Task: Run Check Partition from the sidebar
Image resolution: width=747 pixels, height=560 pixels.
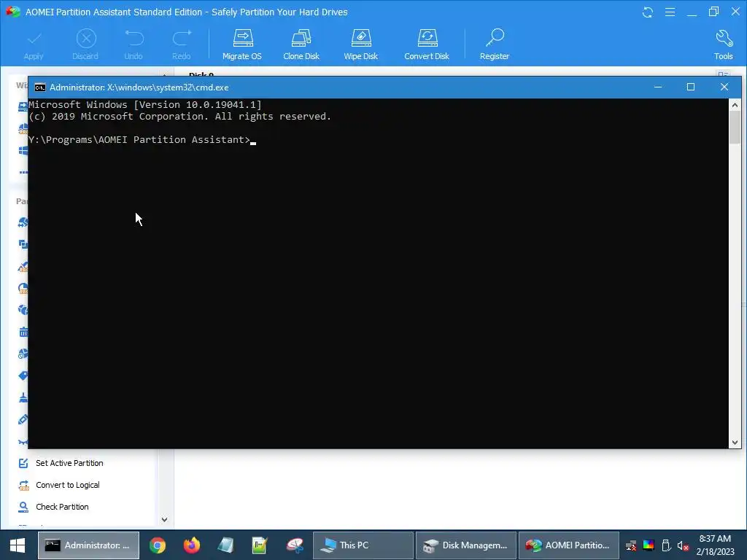Action: 62,507
